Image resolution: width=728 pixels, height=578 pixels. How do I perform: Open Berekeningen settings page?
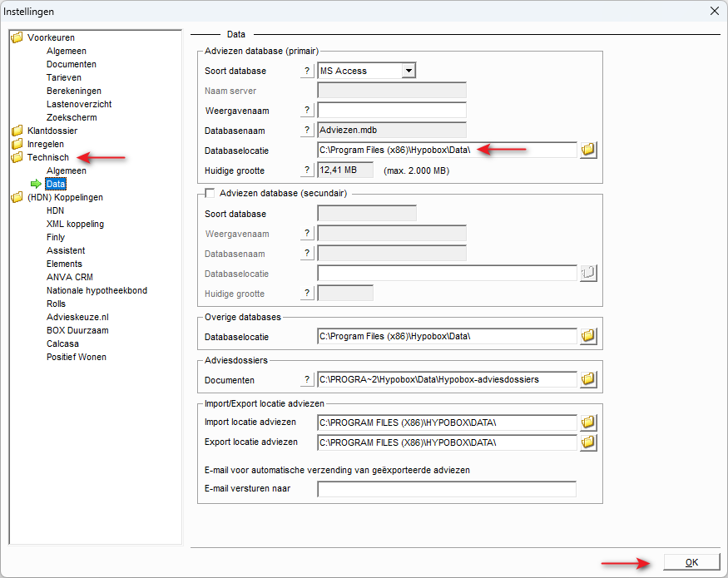click(74, 91)
